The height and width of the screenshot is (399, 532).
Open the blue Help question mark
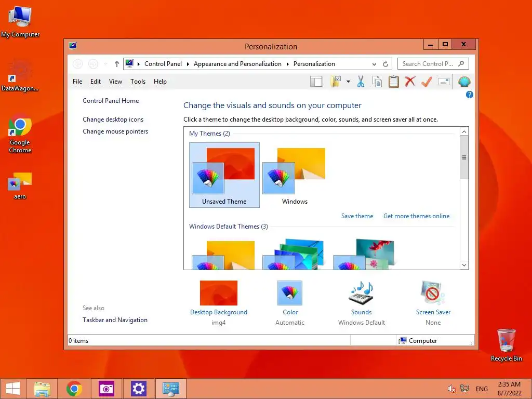click(469, 95)
